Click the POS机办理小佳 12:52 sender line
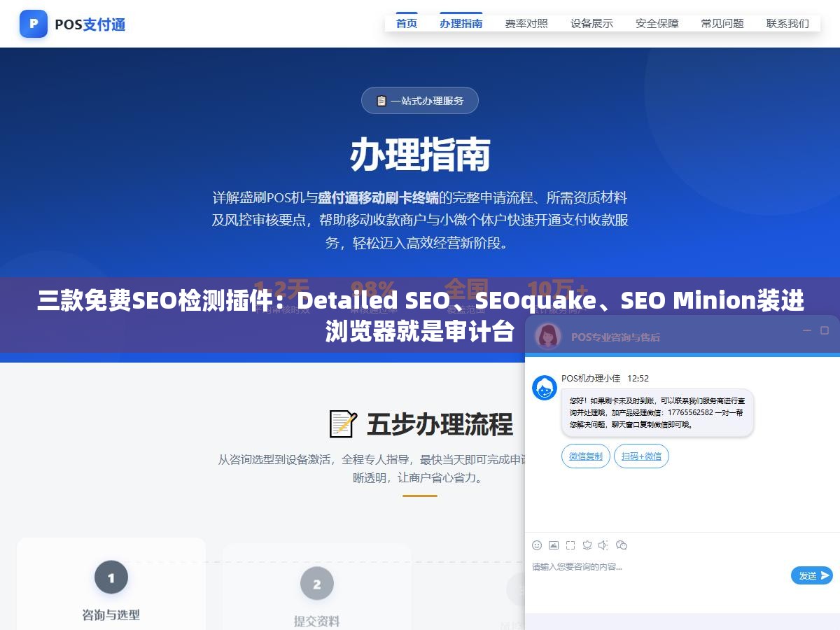Screen dimensions: 840x630 (605, 378)
